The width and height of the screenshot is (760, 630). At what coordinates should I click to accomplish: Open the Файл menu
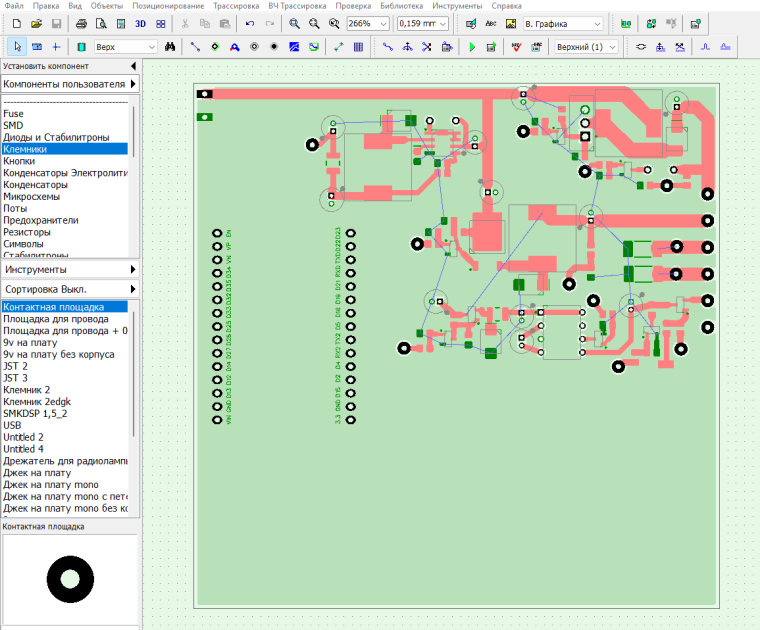coord(14,6)
